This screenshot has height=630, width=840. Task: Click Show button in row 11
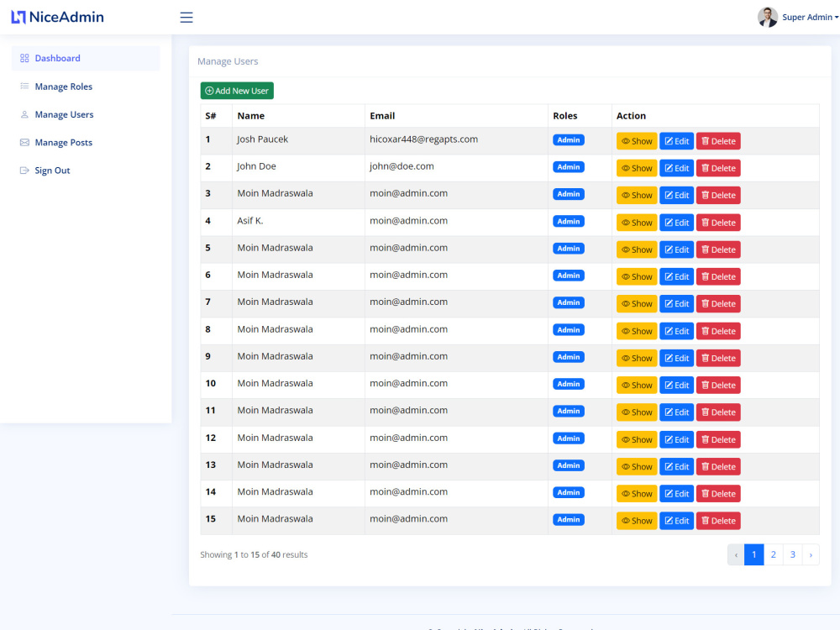click(637, 412)
